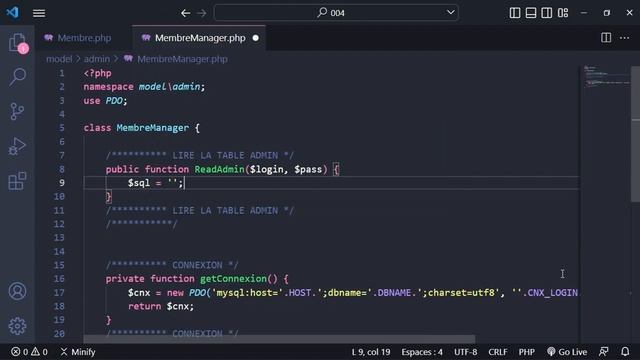Split the editor to the right
The width and height of the screenshot is (640, 360).
606,38
